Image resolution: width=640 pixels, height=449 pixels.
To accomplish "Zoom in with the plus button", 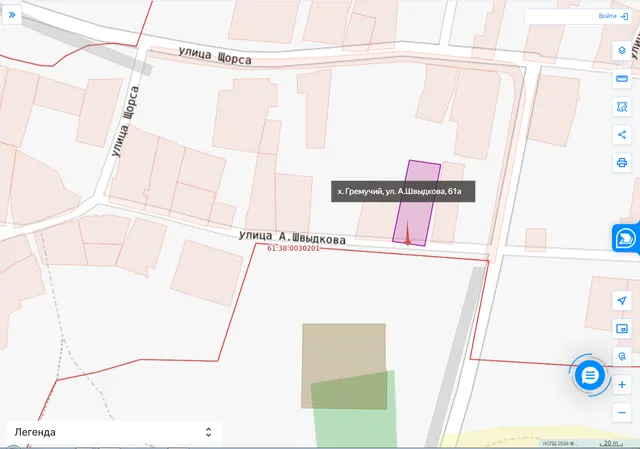I will [622, 385].
